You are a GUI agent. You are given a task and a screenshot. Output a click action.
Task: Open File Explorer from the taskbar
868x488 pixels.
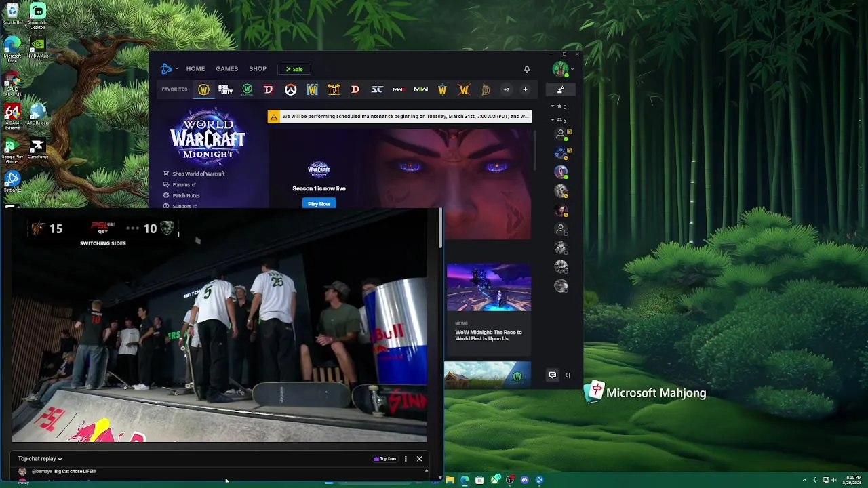(x=450, y=480)
